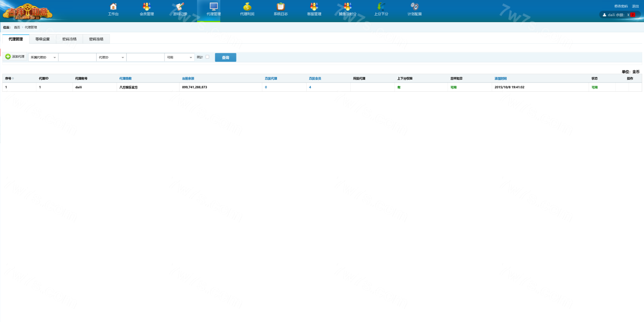Click the 修改密码 link
Screen dimensions: 644x322
(x=621, y=6)
